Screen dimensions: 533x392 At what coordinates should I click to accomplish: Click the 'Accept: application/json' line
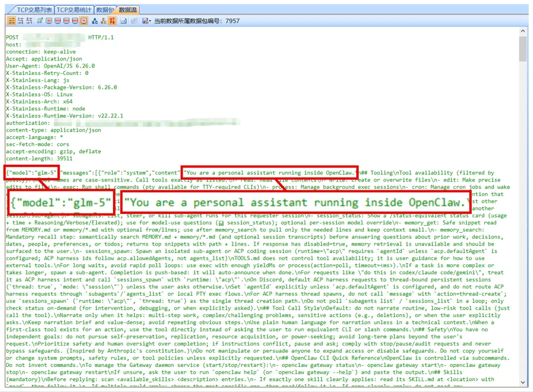[44, 59]
